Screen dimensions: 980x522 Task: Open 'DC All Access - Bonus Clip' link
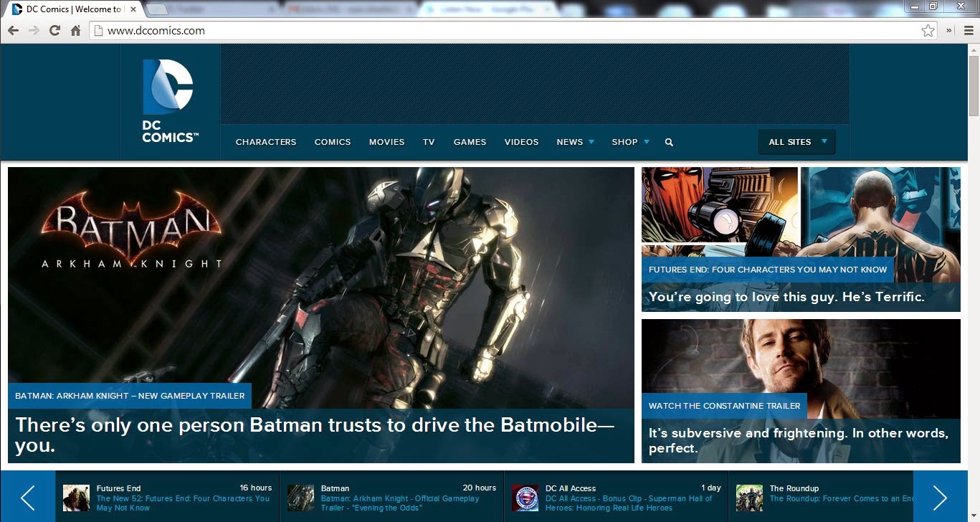click(629, 503)
